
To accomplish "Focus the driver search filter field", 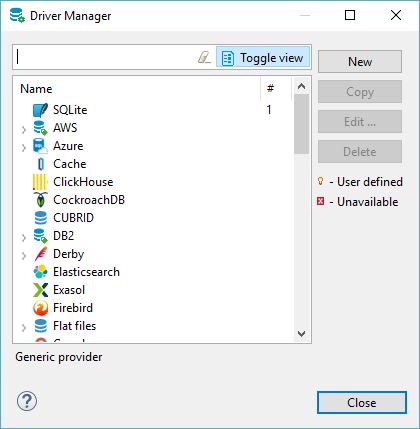I will [x=105, y=57].
